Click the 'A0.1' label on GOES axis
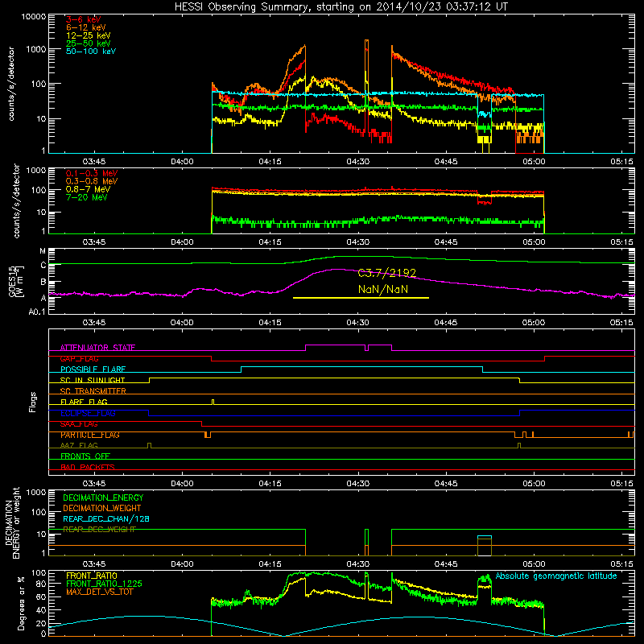 coord(37,312)
